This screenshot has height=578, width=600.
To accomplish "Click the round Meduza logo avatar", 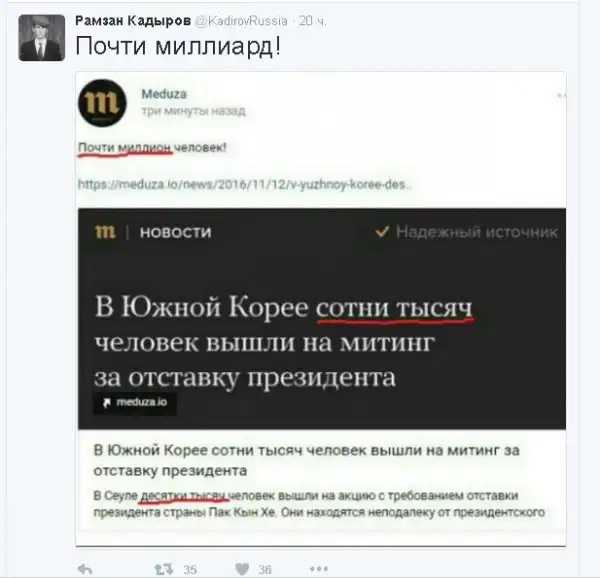I will (102, 103).
